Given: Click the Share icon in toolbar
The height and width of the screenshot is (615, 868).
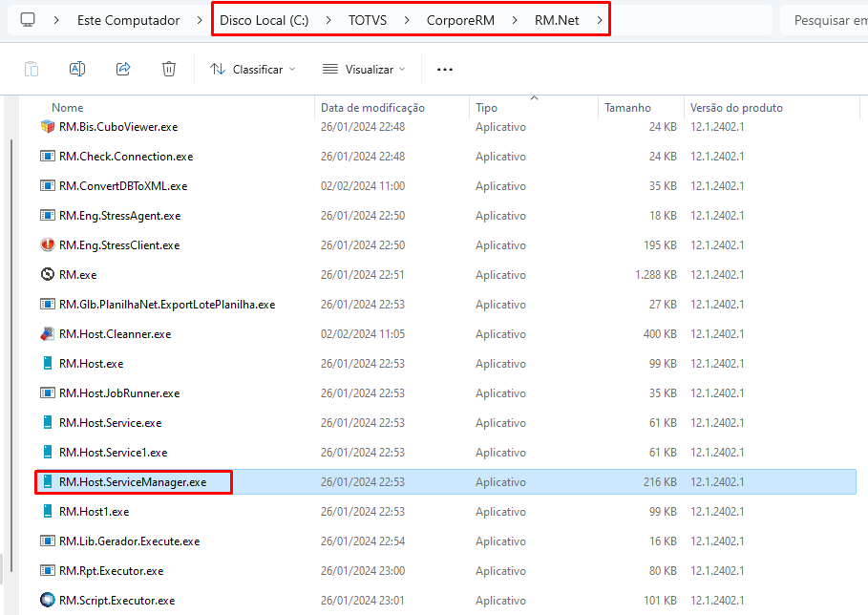Looking at the screenshot, I should pos(123,69).
